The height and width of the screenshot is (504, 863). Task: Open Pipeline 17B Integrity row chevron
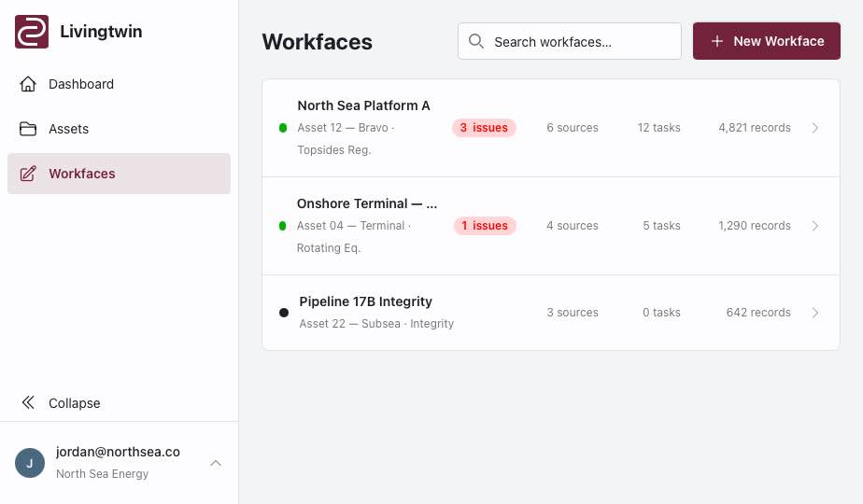point(815,313)
